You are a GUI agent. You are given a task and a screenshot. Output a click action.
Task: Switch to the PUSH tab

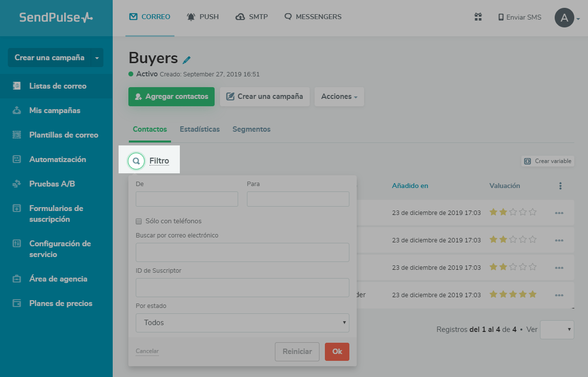point(203,17)
